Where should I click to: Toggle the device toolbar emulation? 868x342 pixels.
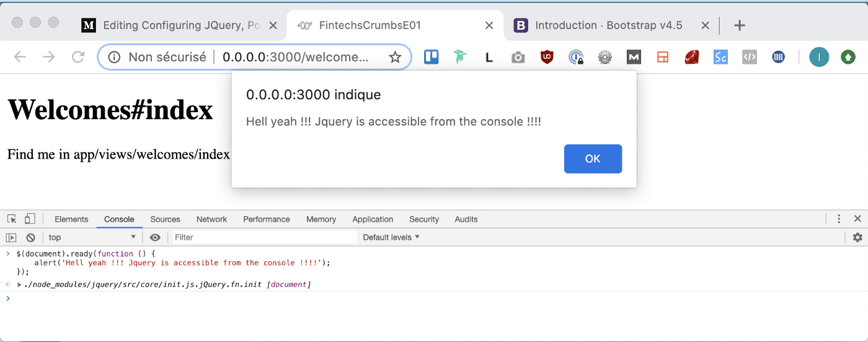pyautogui.click(x=30, y=219)
